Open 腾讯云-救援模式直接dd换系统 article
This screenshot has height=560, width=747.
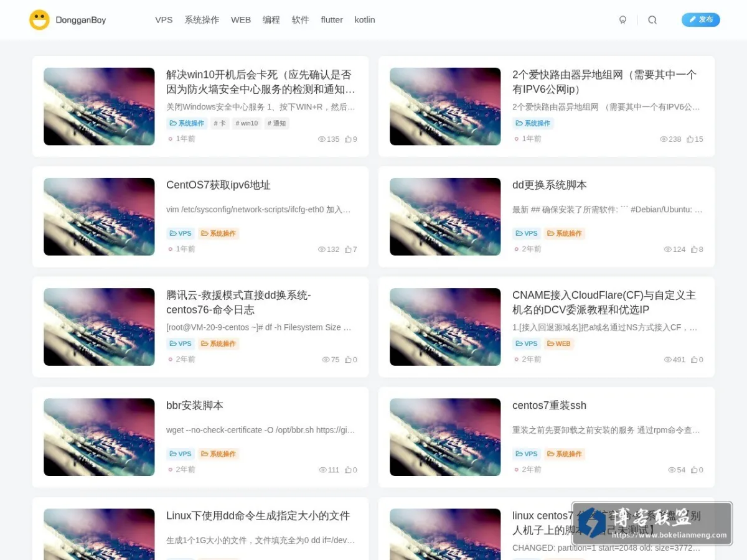tap(238, 302)
